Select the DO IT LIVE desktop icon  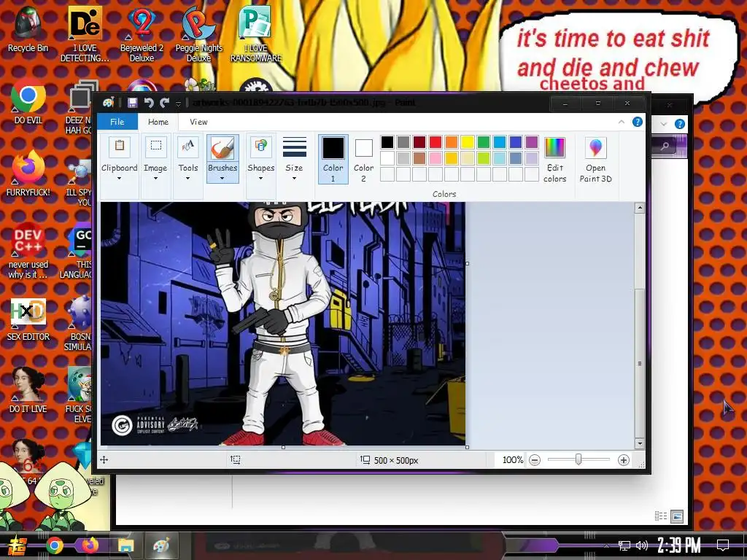(28, 391)
